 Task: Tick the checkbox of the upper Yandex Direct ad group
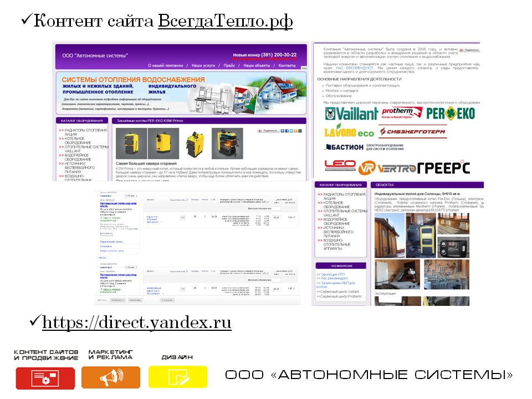point(99,196)
